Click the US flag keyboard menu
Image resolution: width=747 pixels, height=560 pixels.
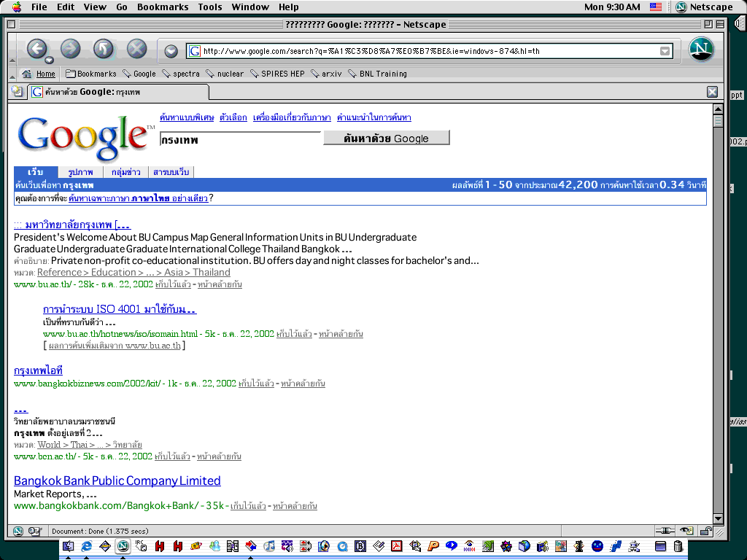[x=656, y=7]
